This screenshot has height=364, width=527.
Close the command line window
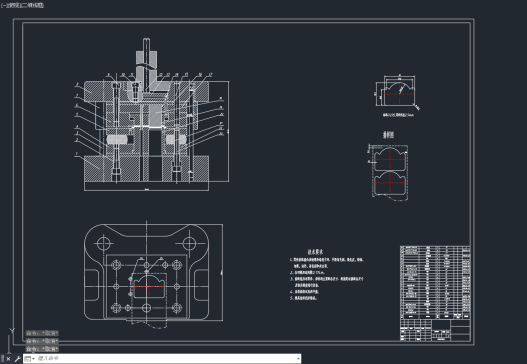coord(8,359)
